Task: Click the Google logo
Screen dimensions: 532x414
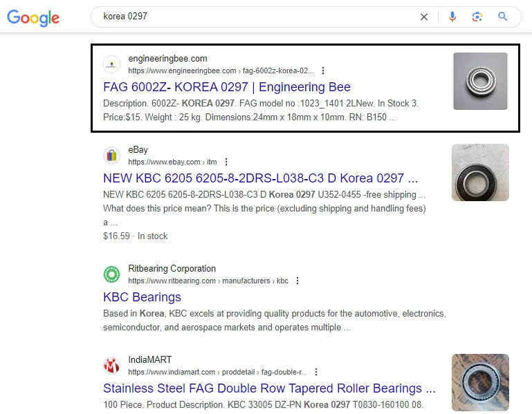Action: 33,18
